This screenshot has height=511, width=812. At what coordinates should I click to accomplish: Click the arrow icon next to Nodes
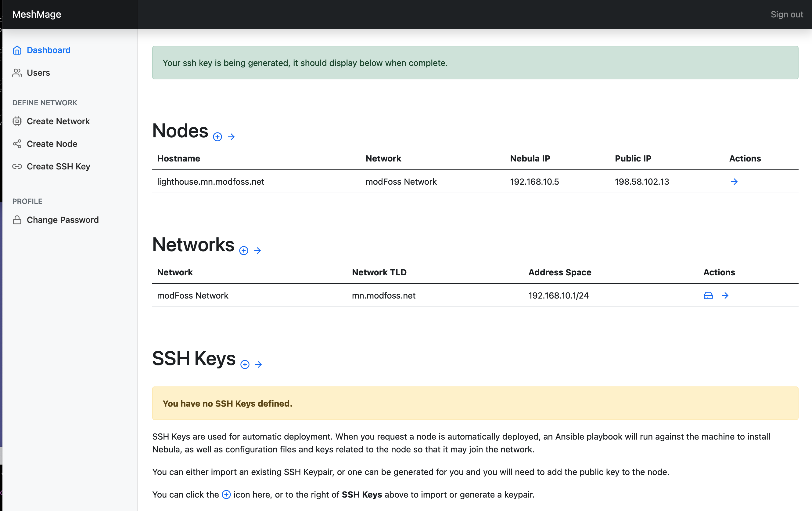click(232, 136)
